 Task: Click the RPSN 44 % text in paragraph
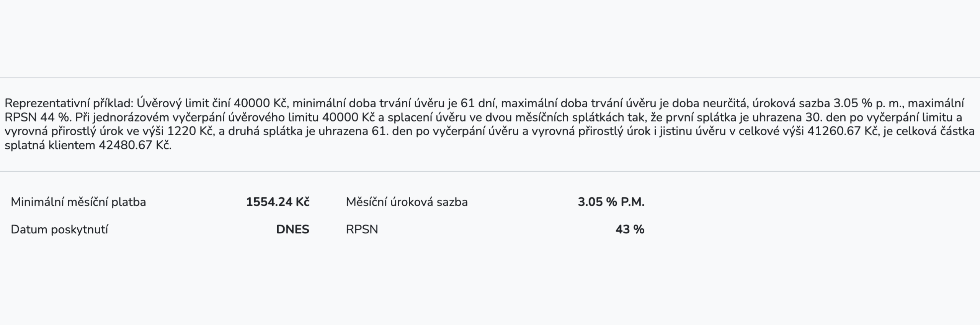(38, 117)
